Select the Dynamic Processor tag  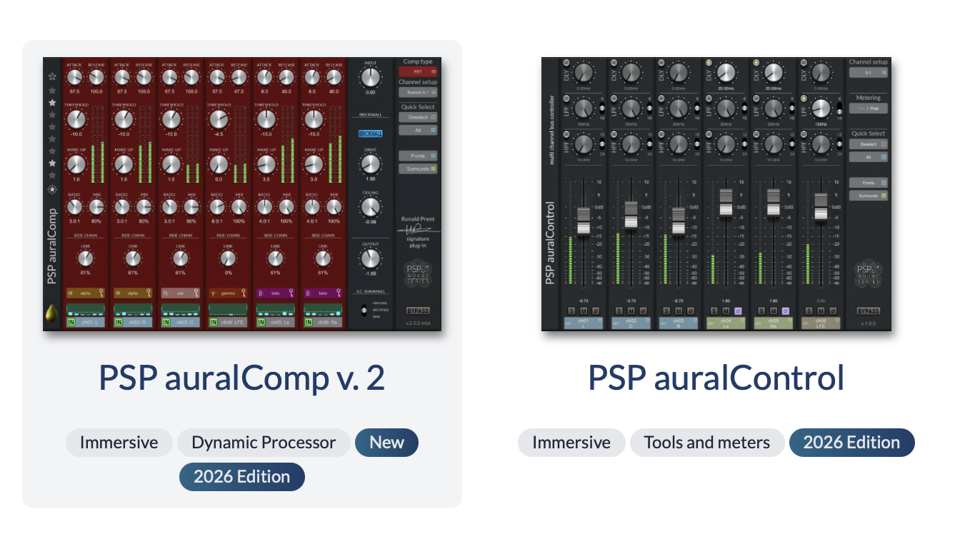[264, 443]
